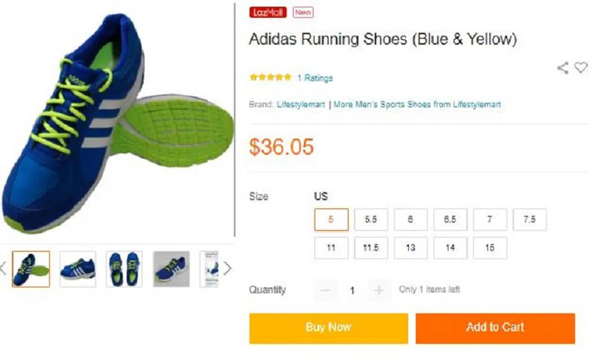Viewport: 596px width, 364px height.
Task: Choose US size 11.5
Action: click(x=371, y=248)
